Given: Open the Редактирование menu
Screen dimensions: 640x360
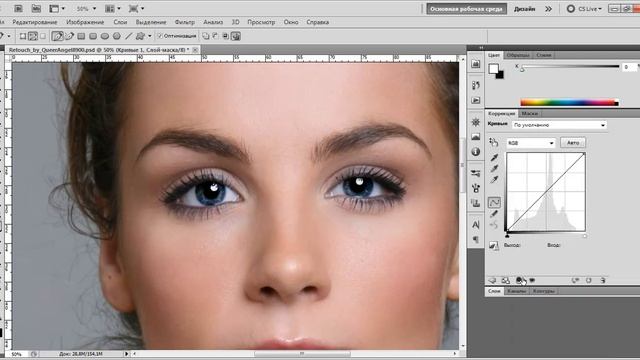Looking at the screenshot, I should tap(35, 22).
